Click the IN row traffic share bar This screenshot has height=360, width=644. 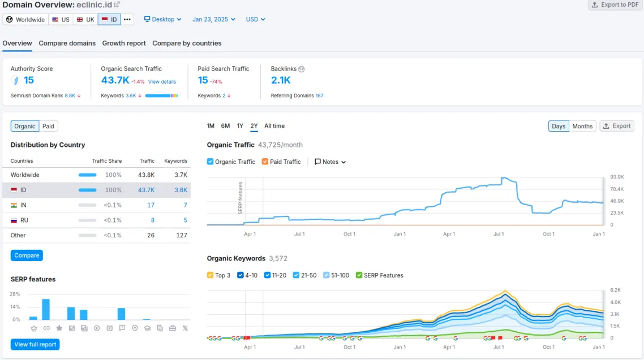[x=88, y=205]
